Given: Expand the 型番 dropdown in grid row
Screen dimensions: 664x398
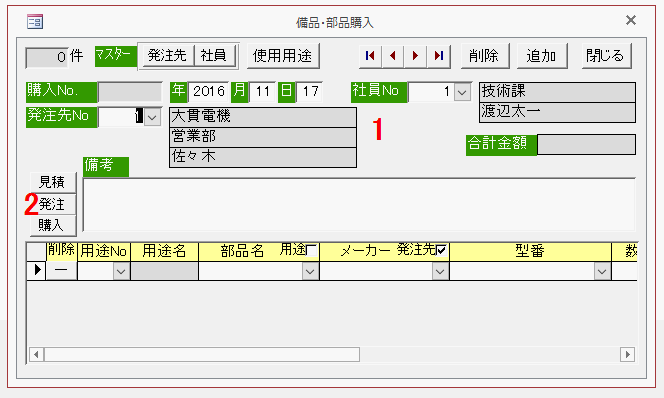Looking at the screenshot, I should (602, 271).
